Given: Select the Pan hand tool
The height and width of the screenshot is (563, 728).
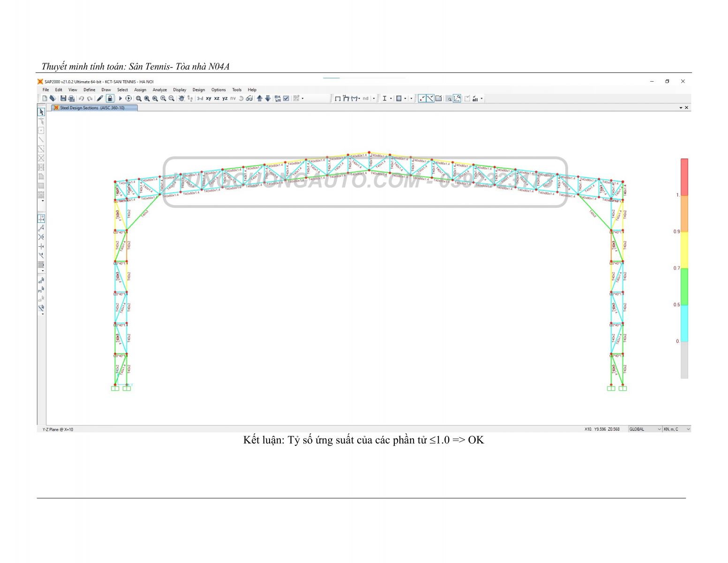Looking at the screenshot, I should pyautogui.click(x=181, y=99).
